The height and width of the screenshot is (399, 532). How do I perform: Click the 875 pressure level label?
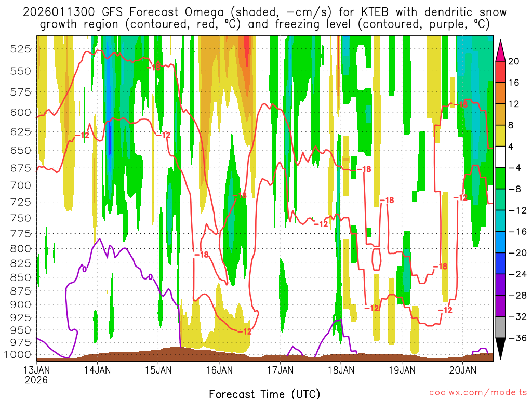click(21, 291)
